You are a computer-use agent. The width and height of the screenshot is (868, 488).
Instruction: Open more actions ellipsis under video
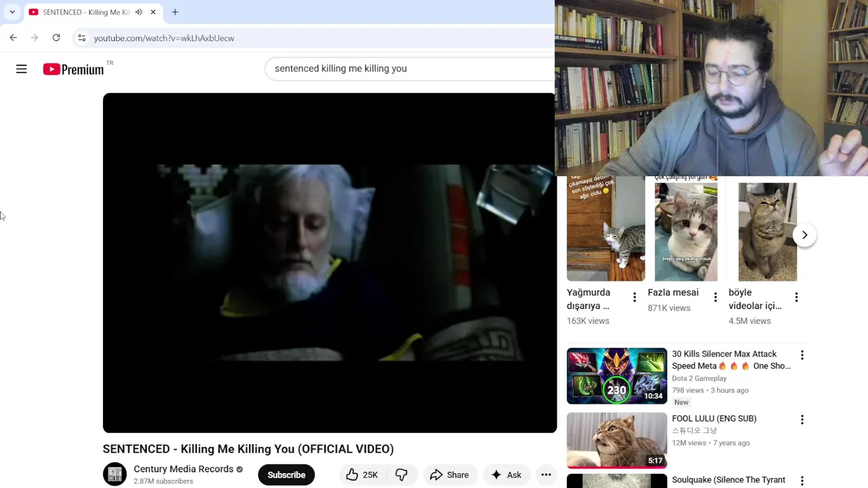pos(546,475)
